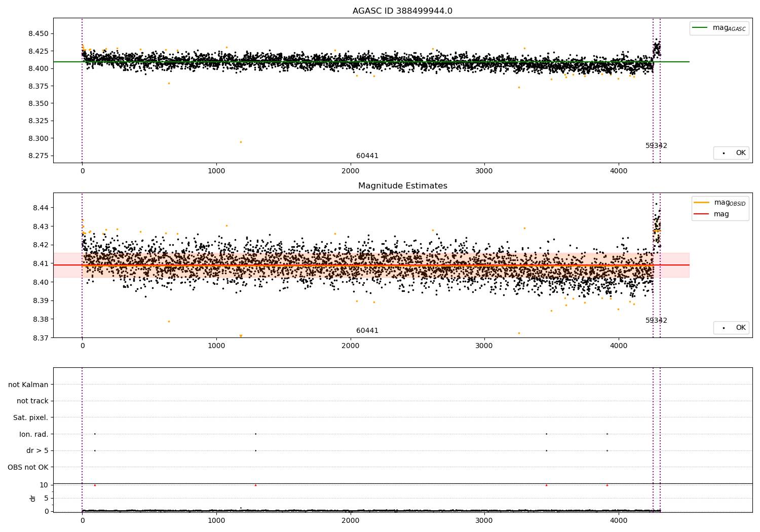Click the 60441 label in the Magnitude Estimates plot
This screenshot has height=532, width=760.
coord(367,331)
